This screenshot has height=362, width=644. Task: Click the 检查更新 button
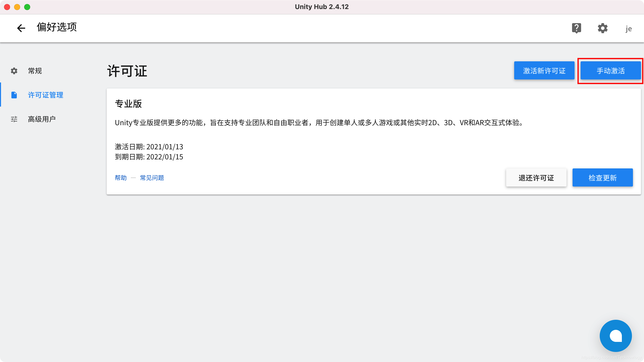point(602,178)
